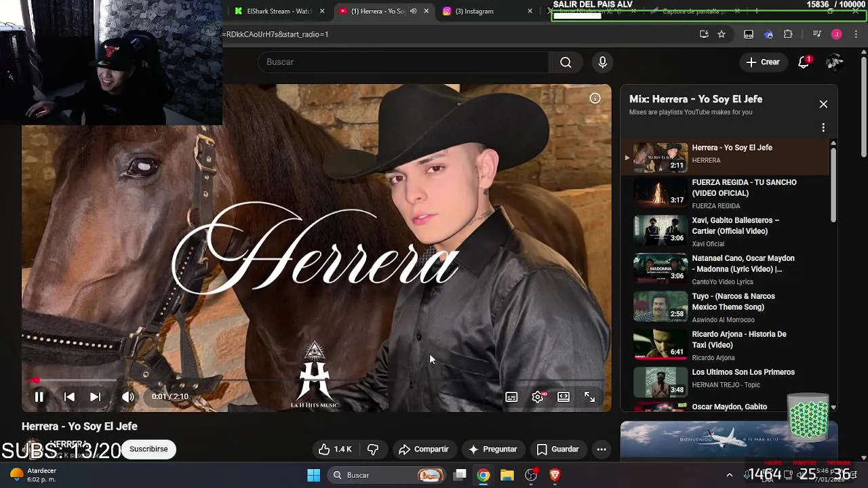The image size is (868, 488).
Task: Mute tab audio speaker icon on YouTube tab
Action: [413, 12]
